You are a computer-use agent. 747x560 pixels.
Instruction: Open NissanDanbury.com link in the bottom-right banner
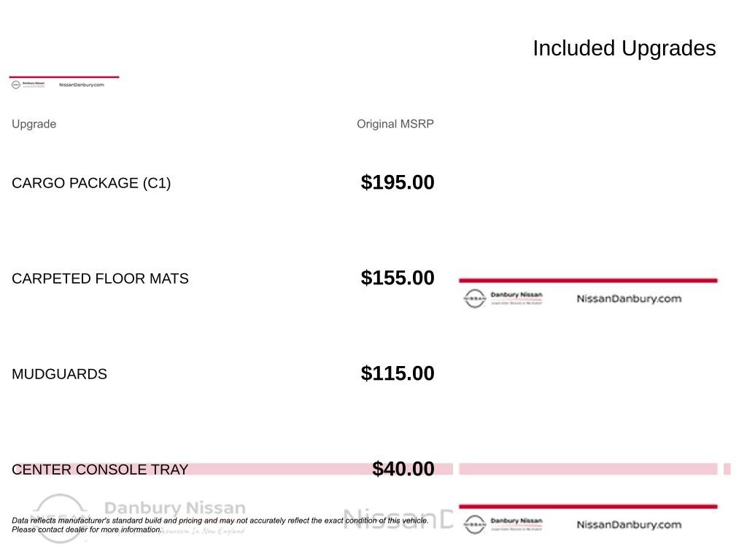point(629,524)
